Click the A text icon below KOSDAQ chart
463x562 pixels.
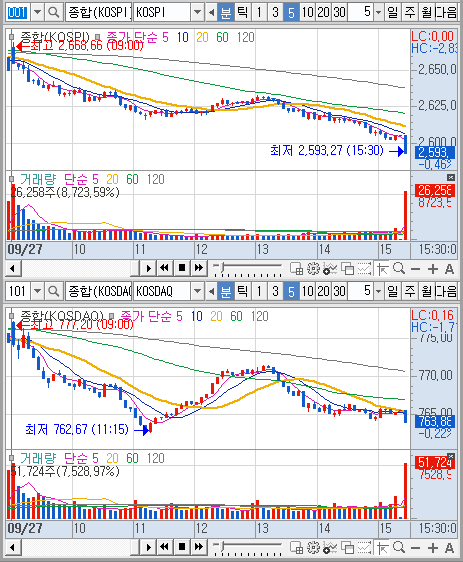449,547
